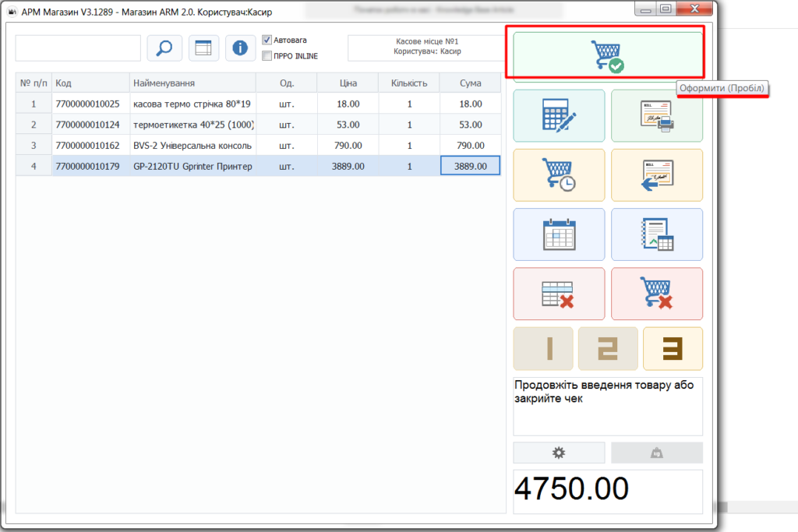Image resolution: width=798 pixels, height=532 pixels.
Task: Click the Од. column header
Action: click(287, 83)
